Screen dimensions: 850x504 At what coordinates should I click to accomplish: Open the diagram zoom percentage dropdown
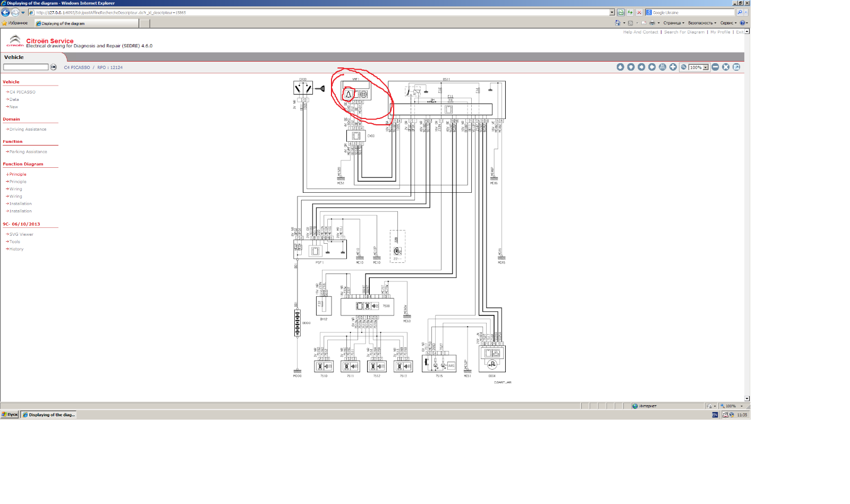click(705, 67)
